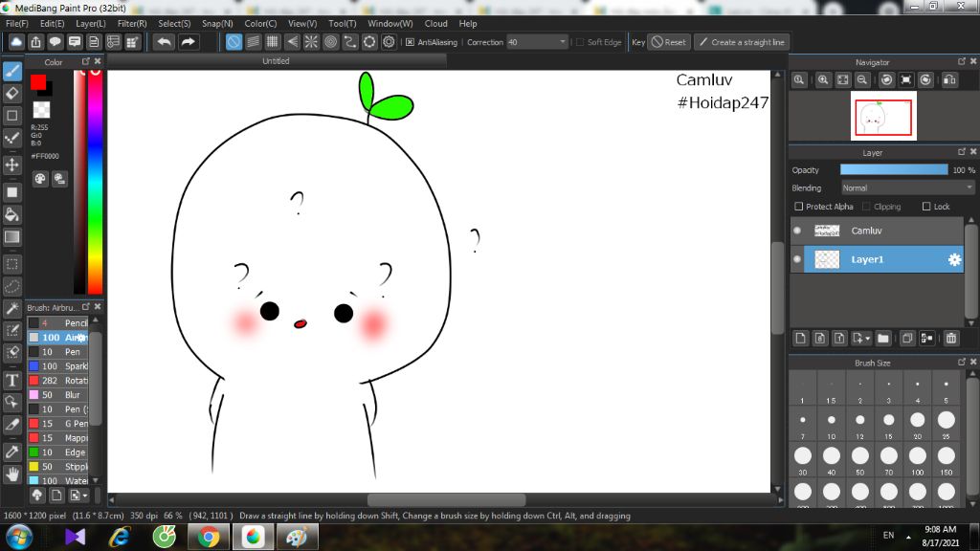
Task: Click Create a straight line button
Action: [742, 42]
